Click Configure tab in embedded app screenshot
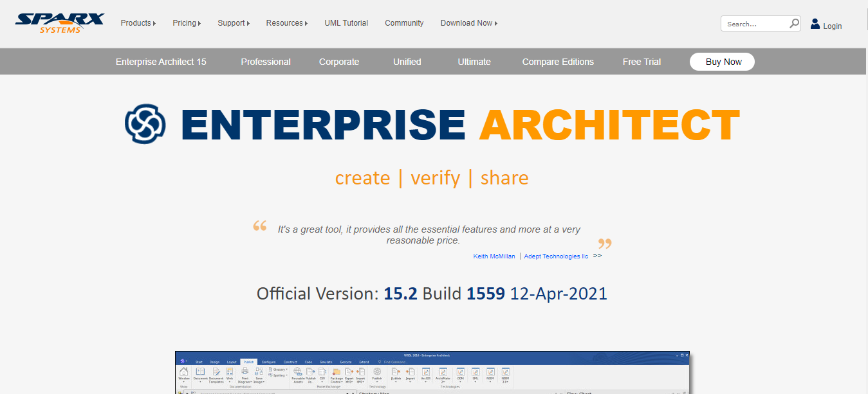Viewport: 868px width, 394px height. click(268, 362)
